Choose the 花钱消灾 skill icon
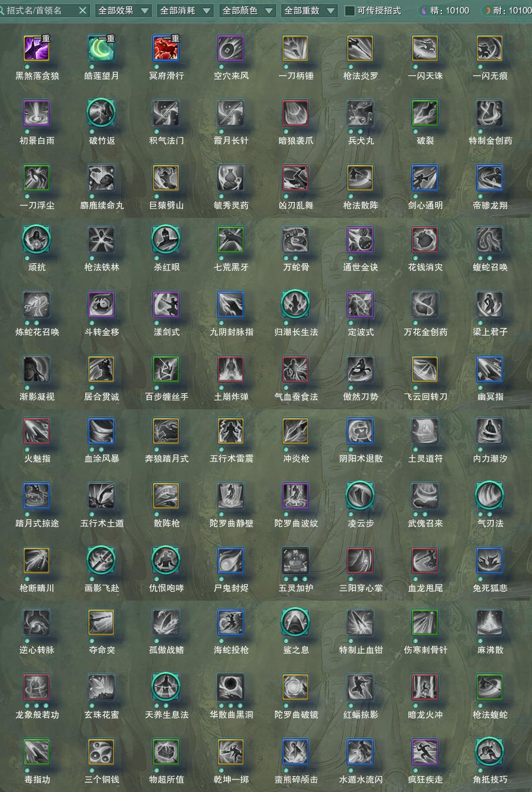Screen dimensions: 532x792 point(425,240)
